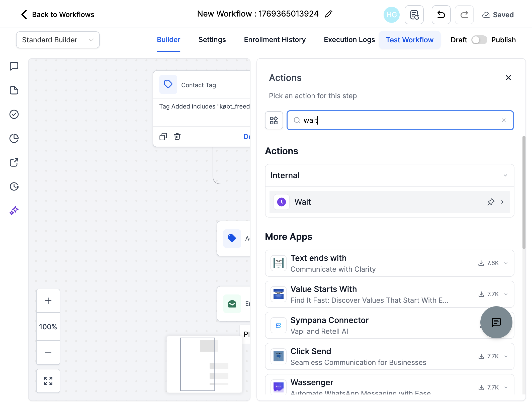
Task: Zoom in on the canvas
Action: pos(48,301)
